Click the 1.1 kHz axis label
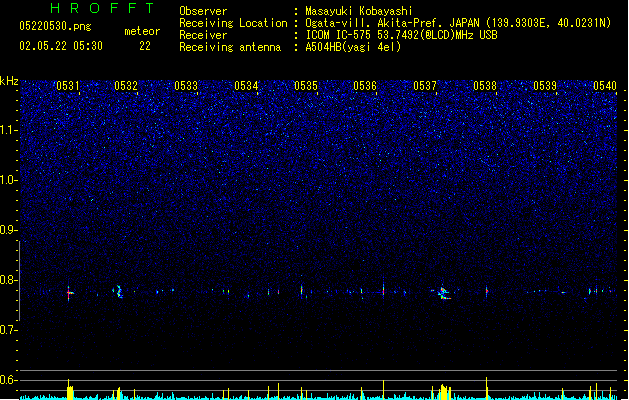Viewport: 629px width, 400px height. (9, 130)
